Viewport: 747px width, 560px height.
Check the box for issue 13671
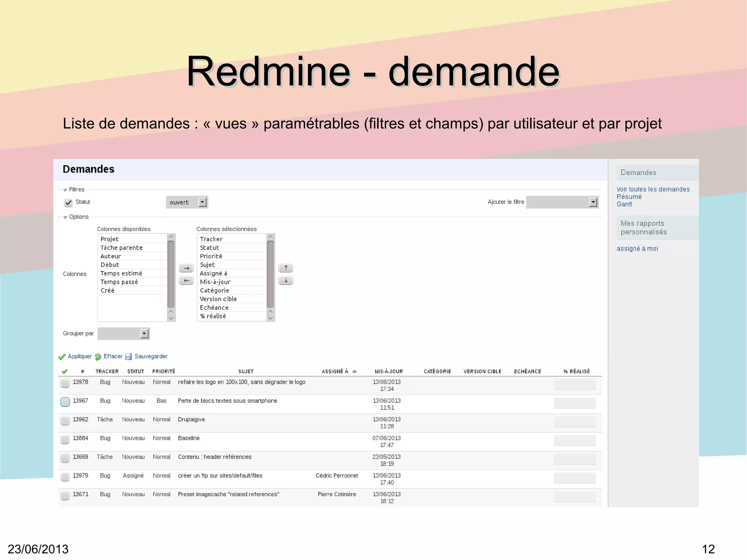(65, 495)
